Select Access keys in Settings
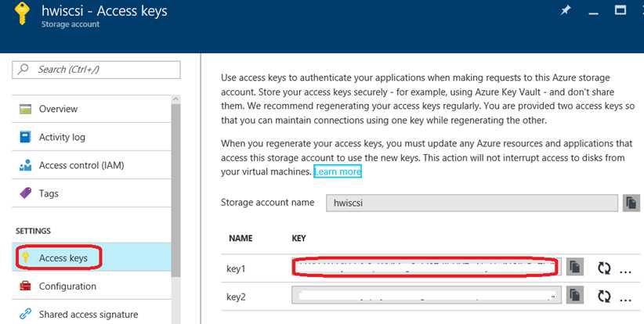This screenshot has width=644, height=324. pos(92,257)
